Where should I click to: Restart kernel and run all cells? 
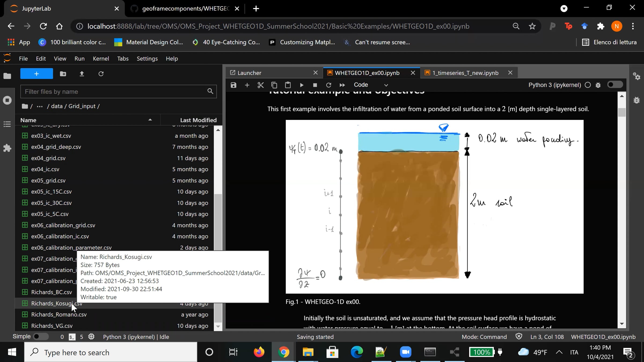342,85
